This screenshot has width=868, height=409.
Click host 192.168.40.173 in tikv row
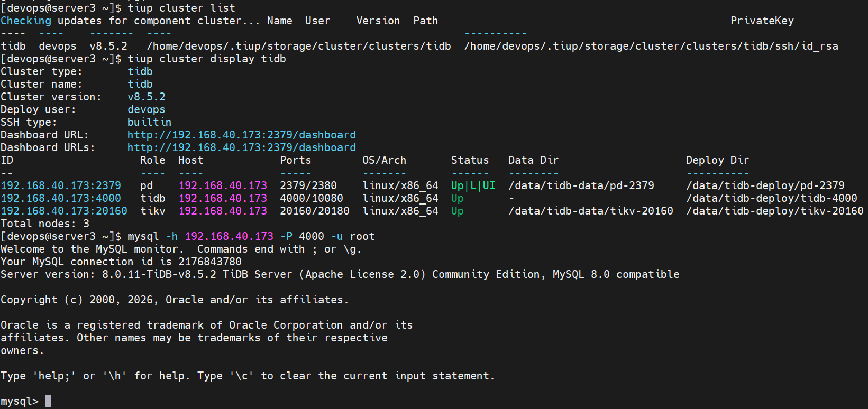point(223,211)
